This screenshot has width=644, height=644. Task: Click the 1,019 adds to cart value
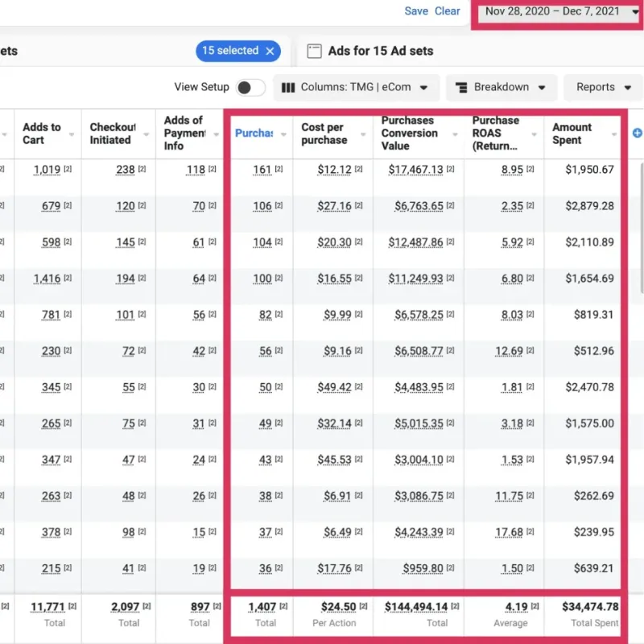pyautogui.click(x=47, y=170)
